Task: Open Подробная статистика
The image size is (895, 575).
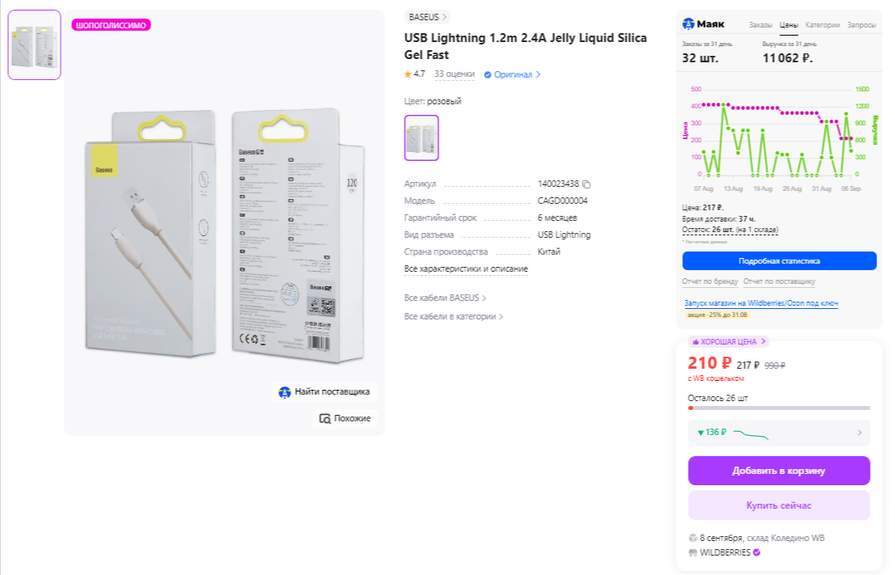Action: 779,261
